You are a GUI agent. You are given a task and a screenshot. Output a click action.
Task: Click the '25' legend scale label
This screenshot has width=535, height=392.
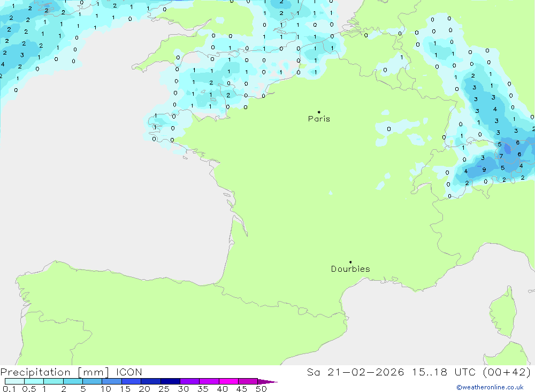click(x=164, y=389)
